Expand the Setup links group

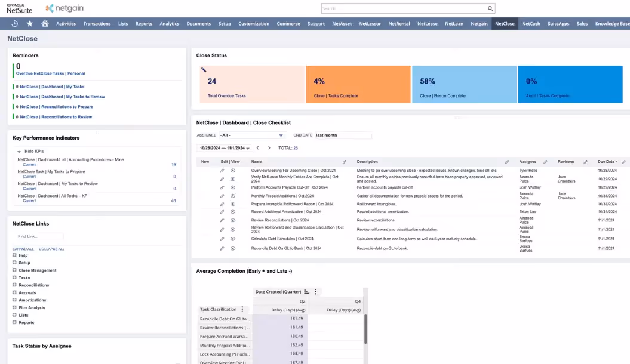[14, 263]
